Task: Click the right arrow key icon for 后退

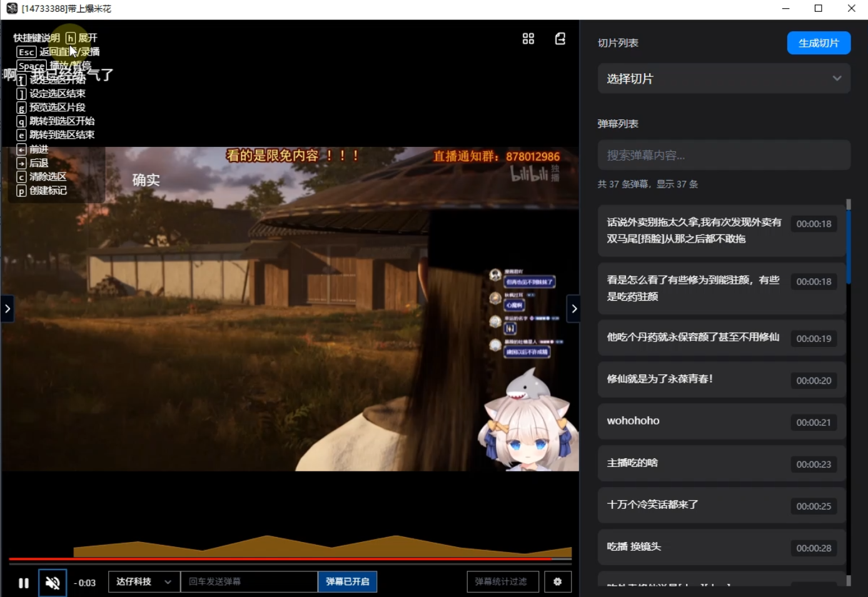Action: coord(21,163)
